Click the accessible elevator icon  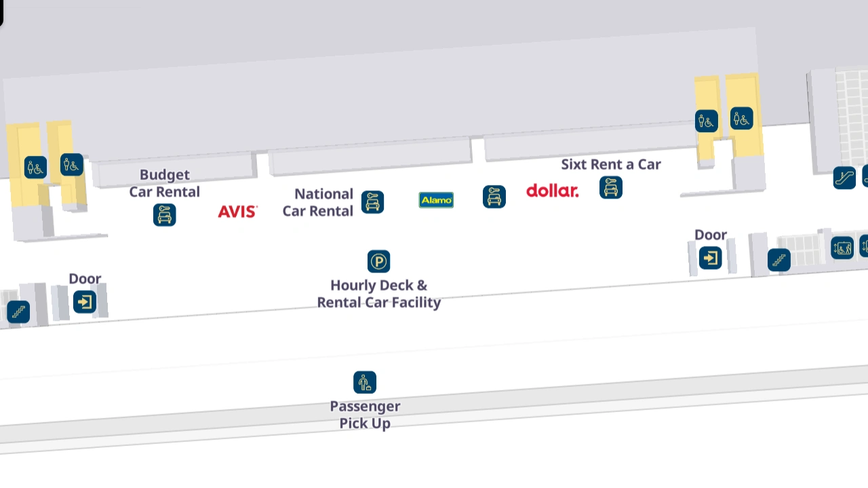[842, 248]
